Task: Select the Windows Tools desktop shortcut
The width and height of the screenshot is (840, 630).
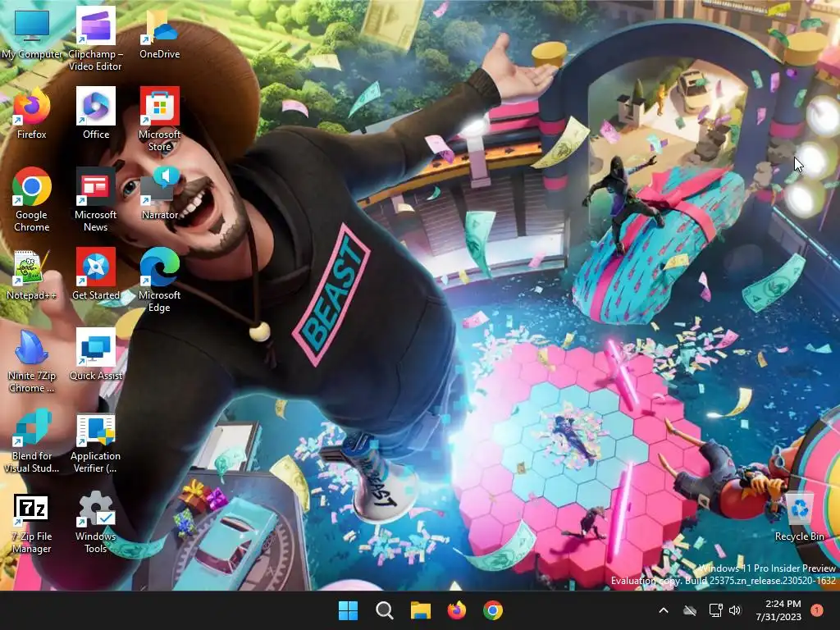Action: coord(95,523)
